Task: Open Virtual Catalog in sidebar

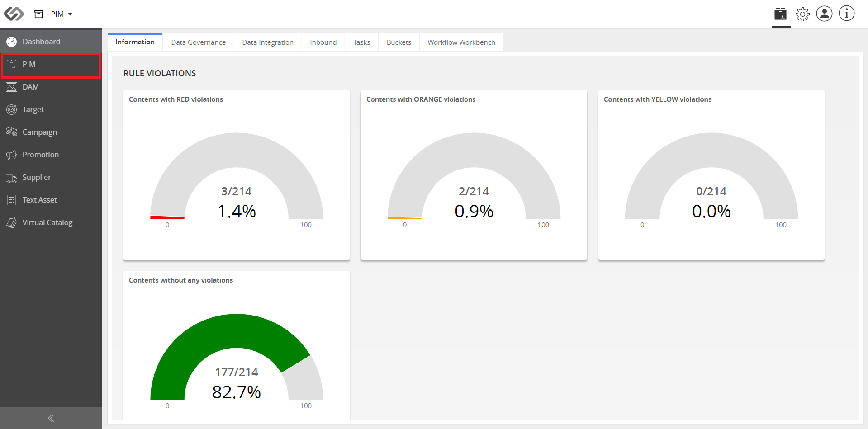Action: pos(51,222)
